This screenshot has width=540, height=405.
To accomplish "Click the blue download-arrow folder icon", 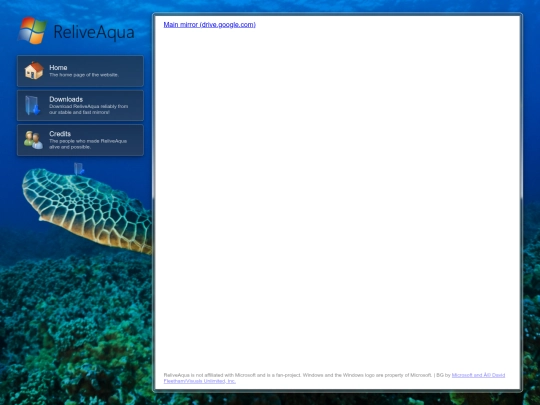I will pyautogui.click(x=32, y=105).
